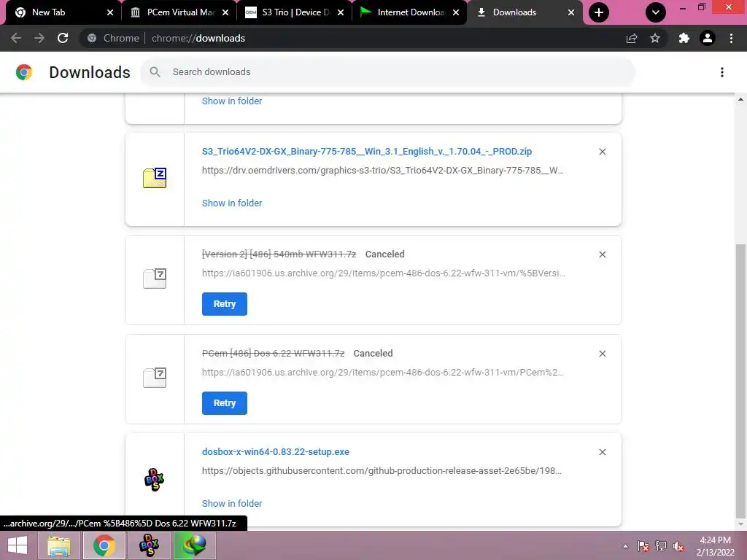The width and height of the screenshot is (747, 560).
Task: Open the clock showing 4:24 PM
Action: (x=715, y=546)
